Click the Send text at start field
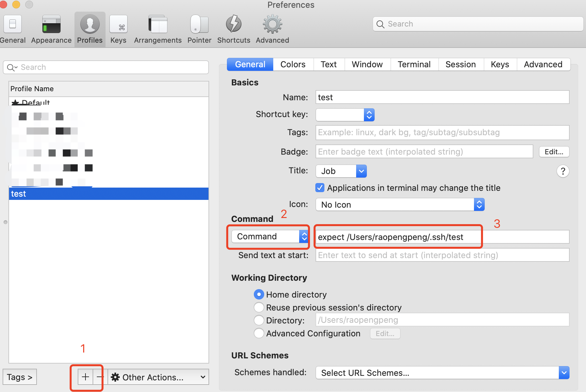Screen dimensions: 586x392 pos(442,255)
